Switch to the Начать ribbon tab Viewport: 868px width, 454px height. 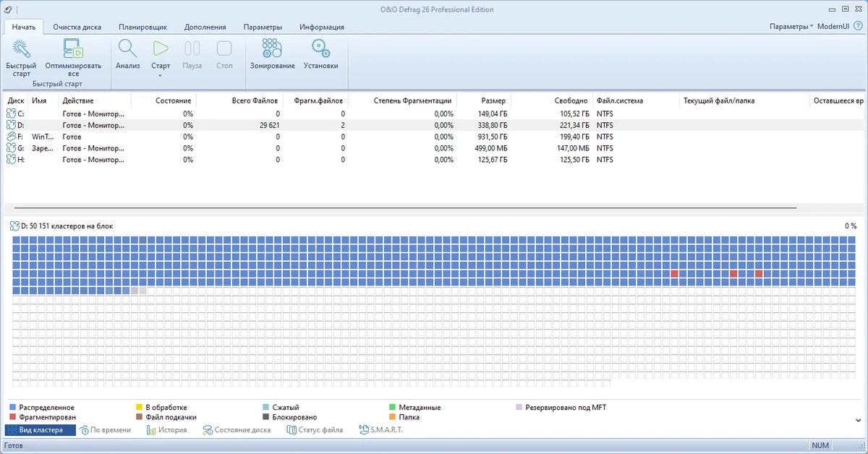pyautogui.click(x=24, y=27)
